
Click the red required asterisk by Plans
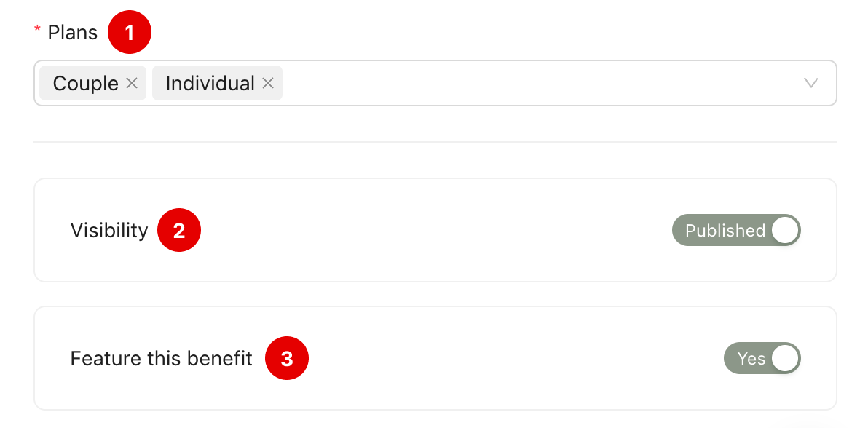tap(38, 30)
